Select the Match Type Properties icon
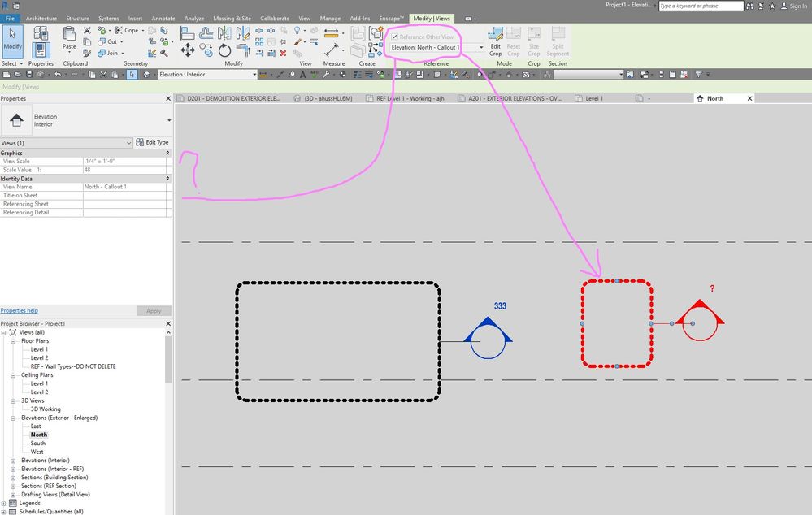Image resolution: width=812 pixels, height=515 pixels. [x=87, y=53]
